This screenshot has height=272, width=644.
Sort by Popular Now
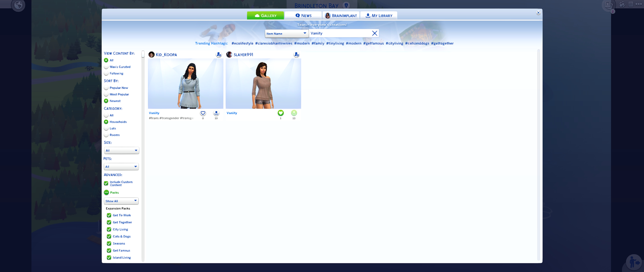[106, 88]
